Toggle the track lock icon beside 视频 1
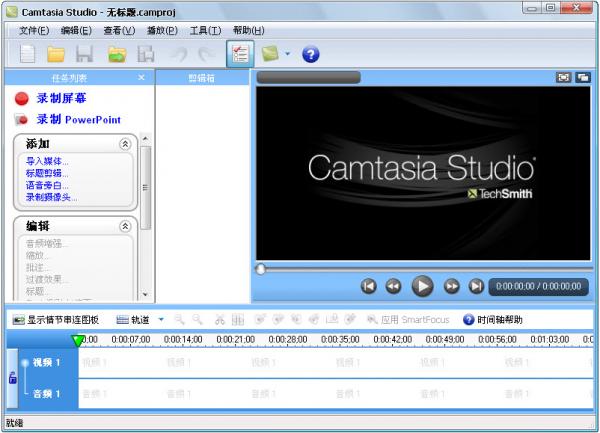The height and width of the screenshot is (433, 600). [13, 378]
